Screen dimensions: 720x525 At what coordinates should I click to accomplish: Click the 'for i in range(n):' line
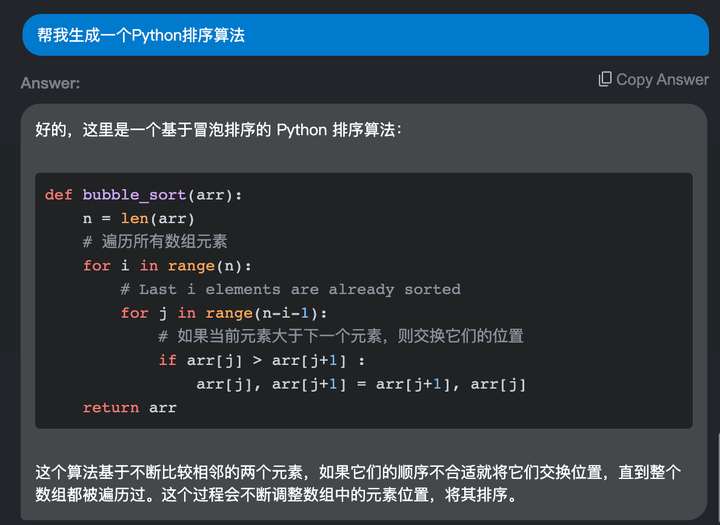click(x=167, y=266)
